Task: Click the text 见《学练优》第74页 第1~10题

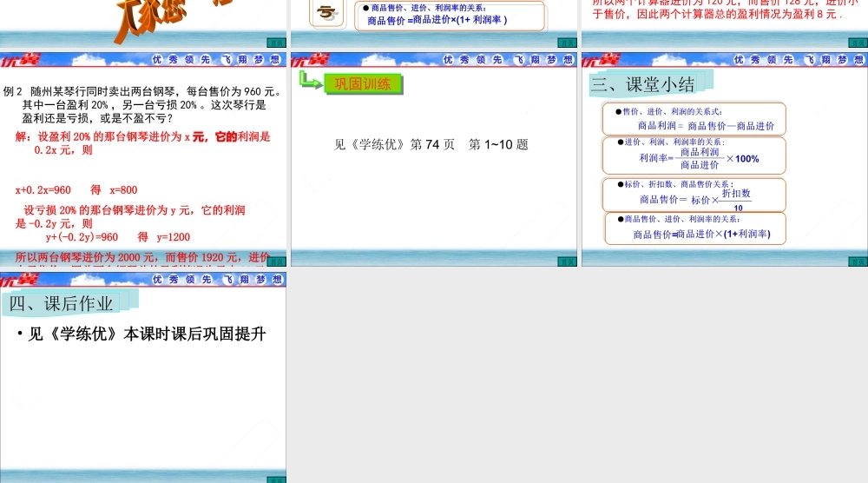Action: (431, 144)
